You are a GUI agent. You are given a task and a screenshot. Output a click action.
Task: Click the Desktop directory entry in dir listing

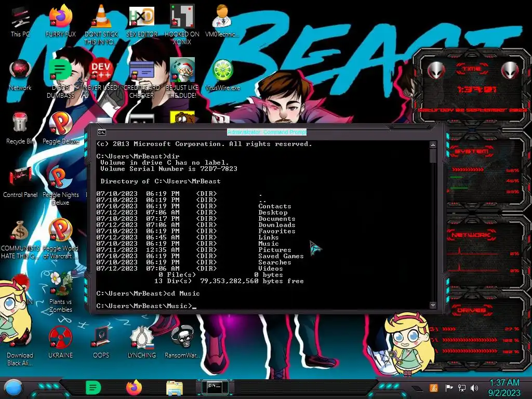(x=273, y=212)
